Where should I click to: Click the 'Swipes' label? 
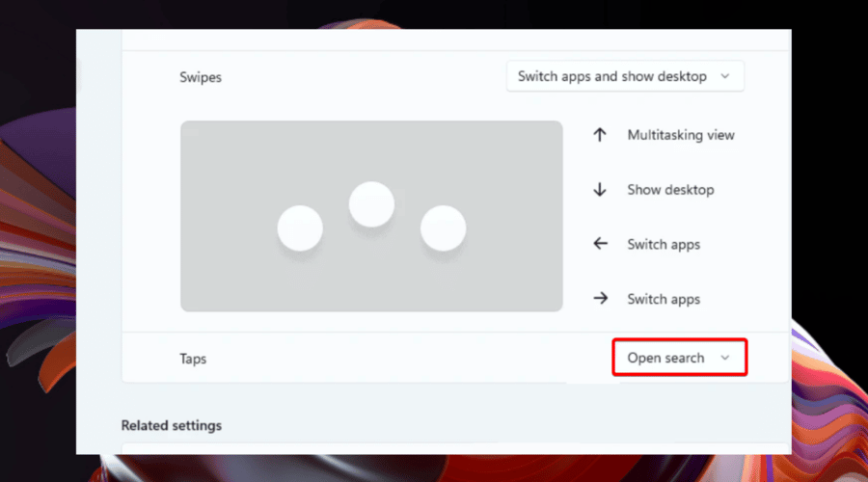click(201, 77)
